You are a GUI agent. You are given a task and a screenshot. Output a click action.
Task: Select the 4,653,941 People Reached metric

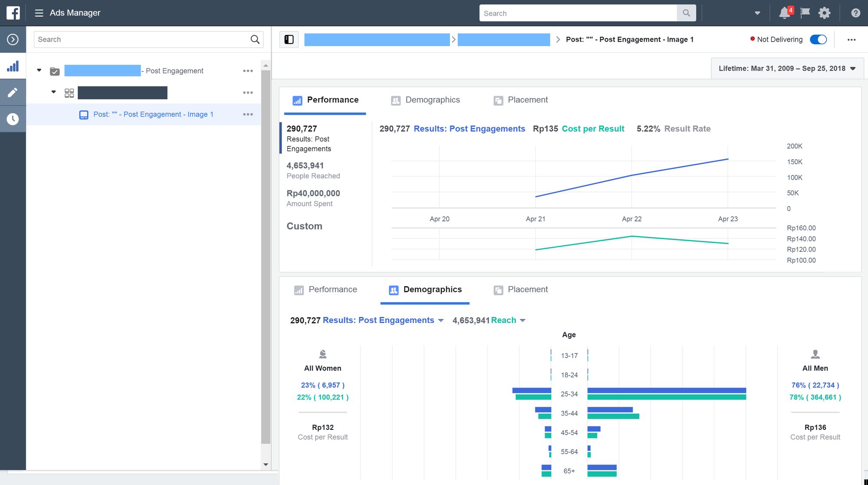[313, 170]
